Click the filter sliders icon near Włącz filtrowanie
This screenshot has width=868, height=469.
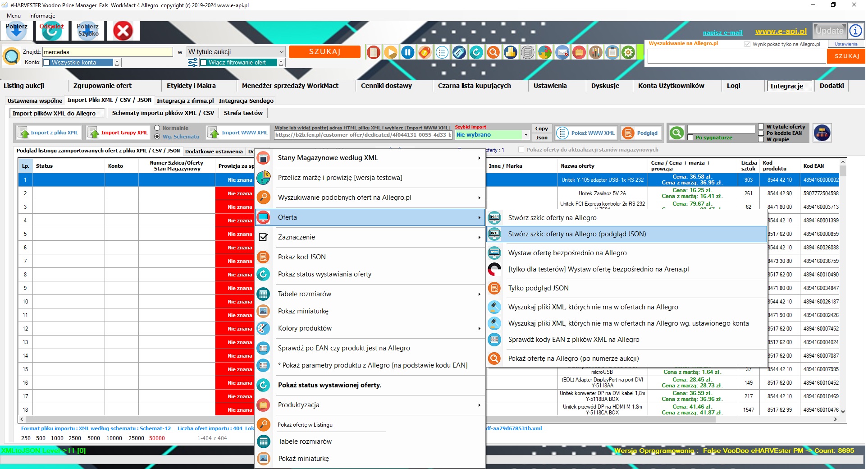(192, 62)
